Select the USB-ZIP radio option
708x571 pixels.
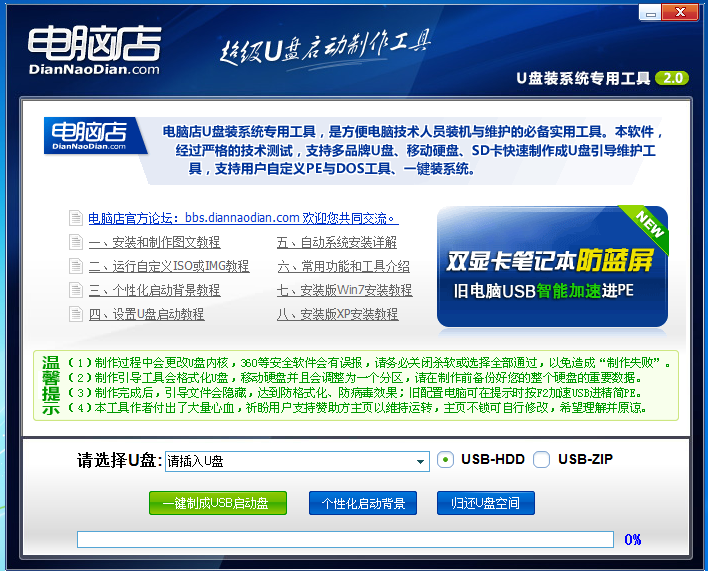[x=541, y=460]
